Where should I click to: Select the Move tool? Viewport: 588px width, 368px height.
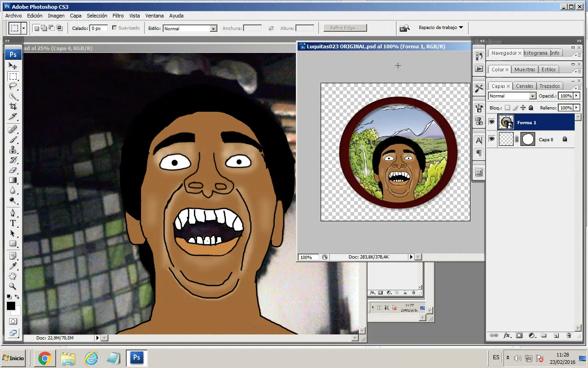pyautogui.click(x=13, y=66)
